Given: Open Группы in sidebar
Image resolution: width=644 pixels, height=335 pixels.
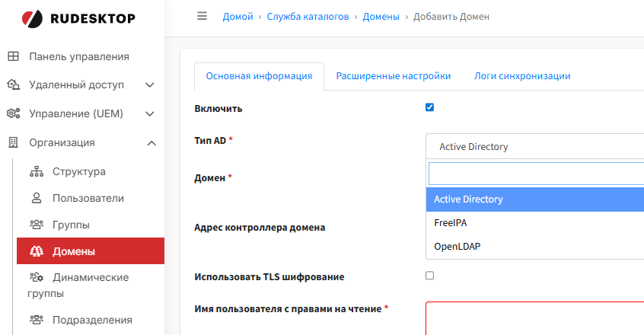Looking at the screenshot, I should pyautogui.click(x=71, y=225).
